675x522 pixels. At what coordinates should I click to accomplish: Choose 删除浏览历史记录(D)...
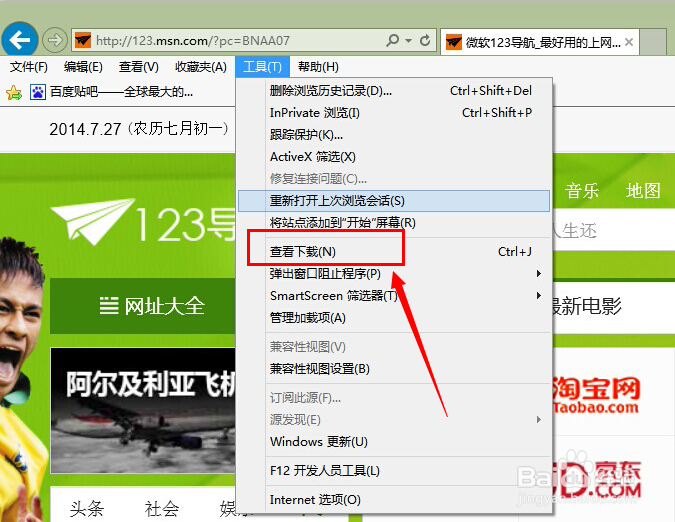[x=394, y=91]
